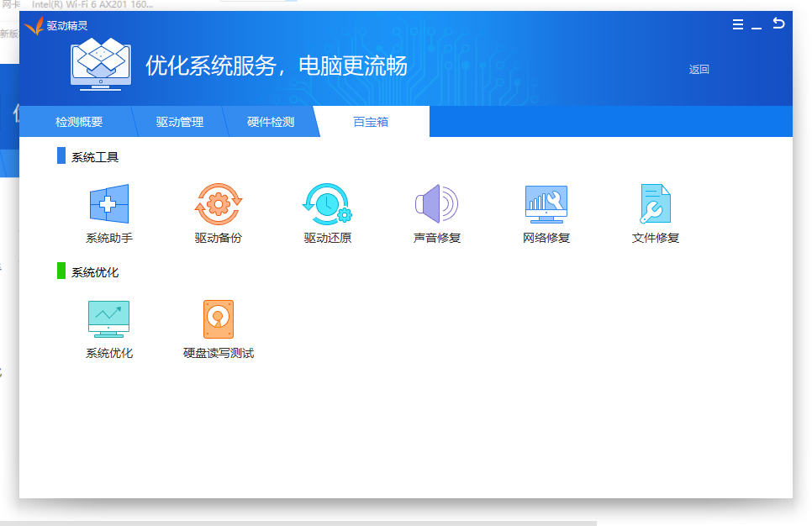Screen dimensions: 812x526
Task: Open the 系统助手 tool icon
Action: click(x=109, y=204)
